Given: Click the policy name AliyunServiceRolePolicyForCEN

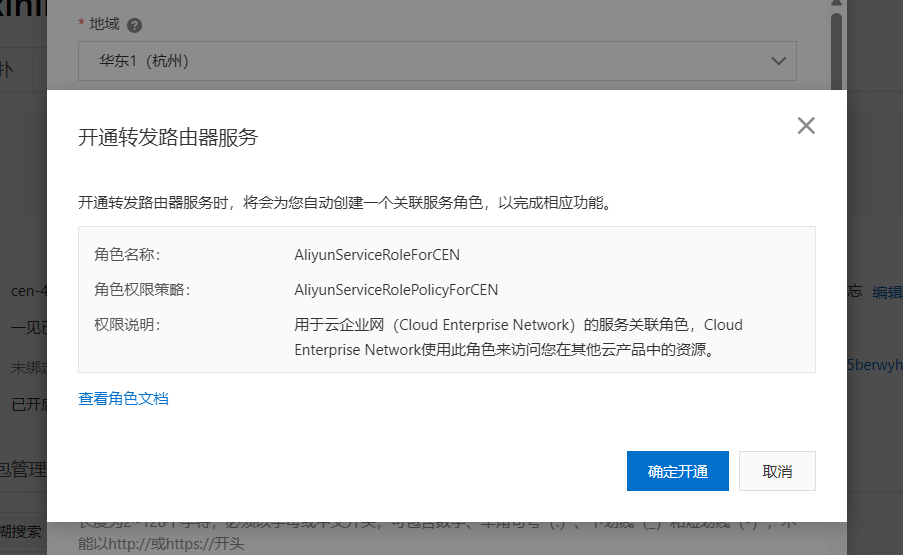Looking at the screenshot, I should 396,290.
